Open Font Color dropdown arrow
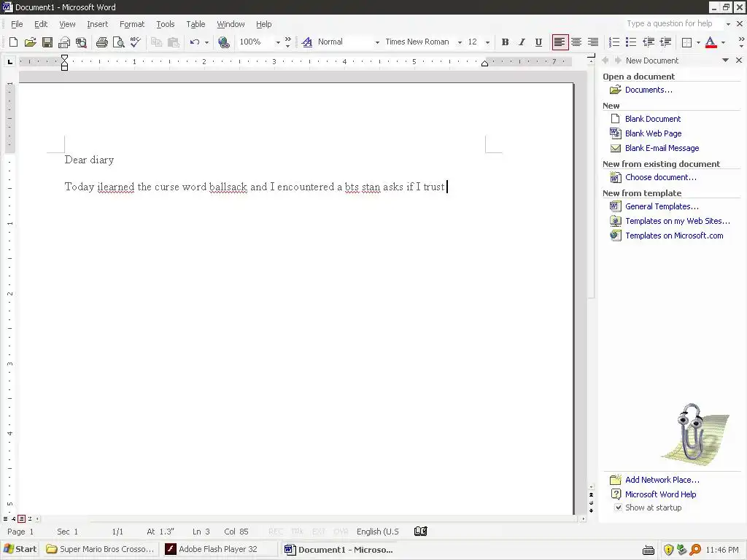 click(x=723, y=42)
